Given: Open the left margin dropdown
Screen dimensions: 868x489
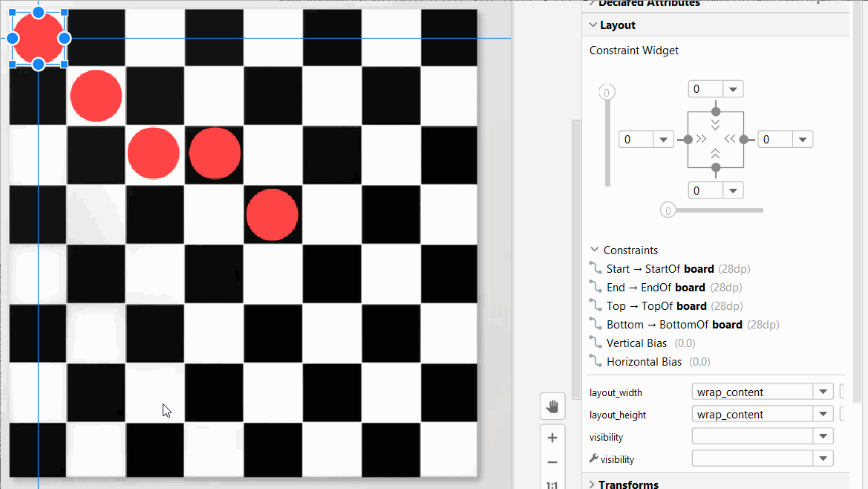Looking at the screenshot, I should click(663, 140).
